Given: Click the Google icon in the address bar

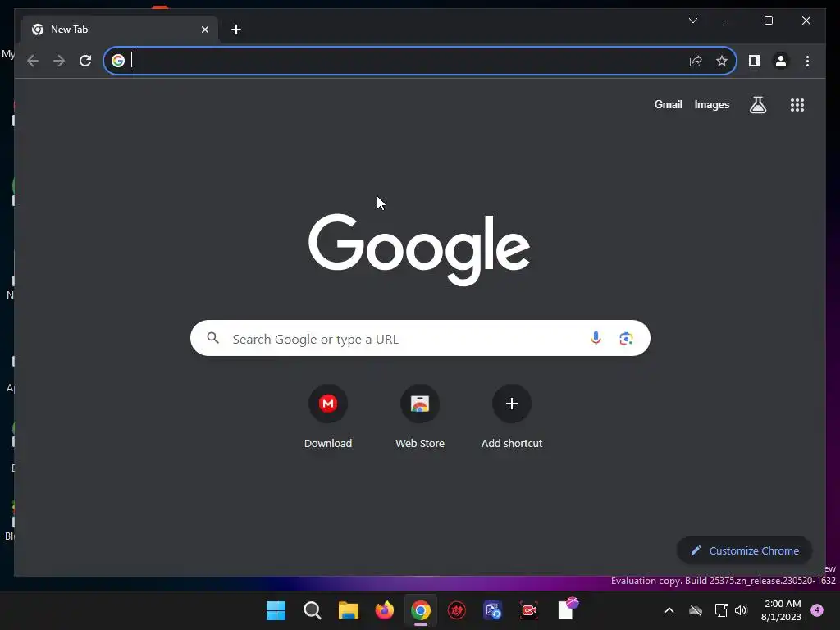Looking at the screenshot, I should click(x=118, y=61).
